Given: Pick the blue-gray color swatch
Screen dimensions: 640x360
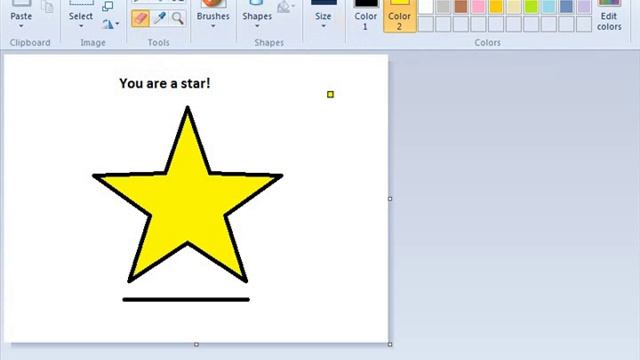Looking at the screenshot, I should click(x=566, y=7).
